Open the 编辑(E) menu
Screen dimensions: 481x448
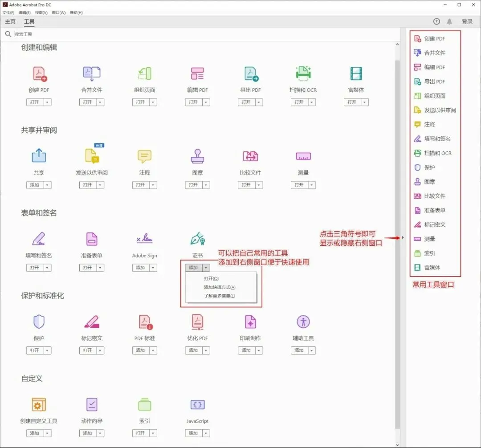coord(24,12)
